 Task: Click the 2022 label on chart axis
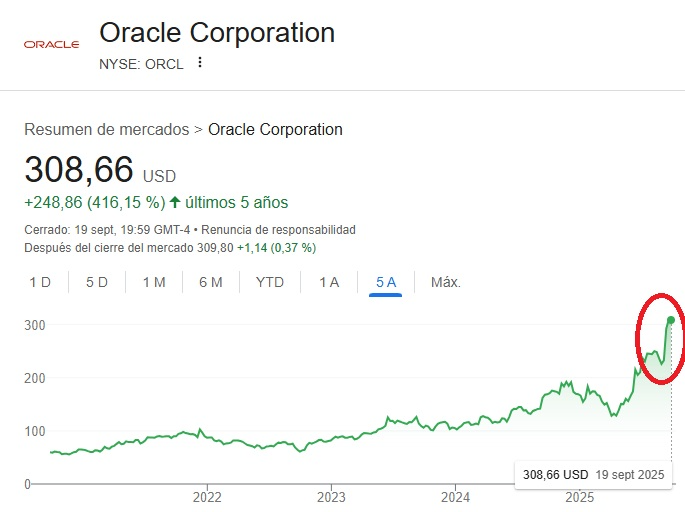coord(207,497)
